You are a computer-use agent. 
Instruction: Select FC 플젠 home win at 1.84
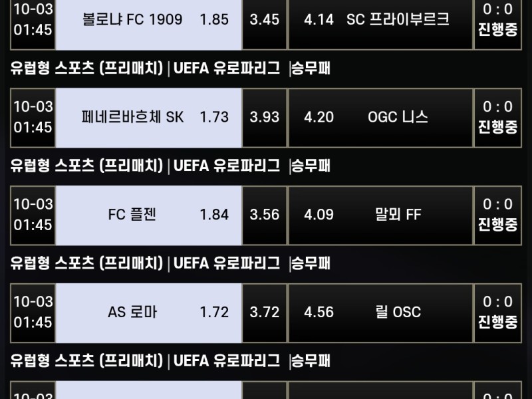click(148, 215)
